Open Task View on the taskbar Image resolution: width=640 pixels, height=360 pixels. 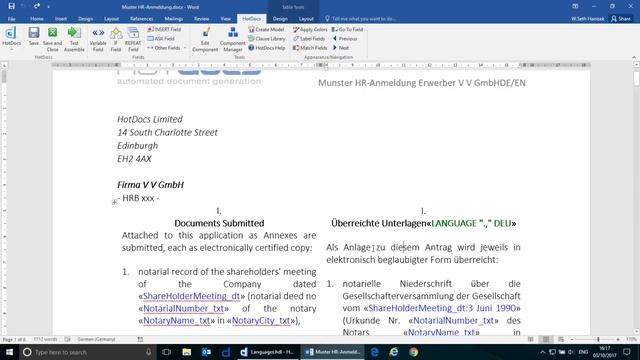point(166,352)
